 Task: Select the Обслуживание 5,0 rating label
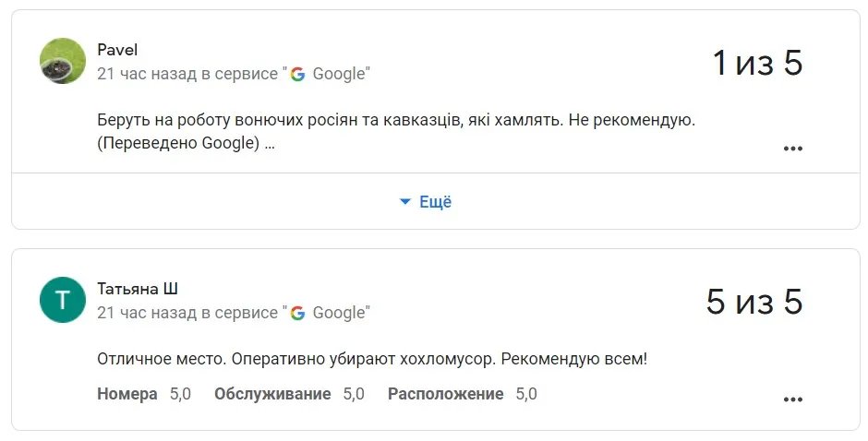point(289,394)
